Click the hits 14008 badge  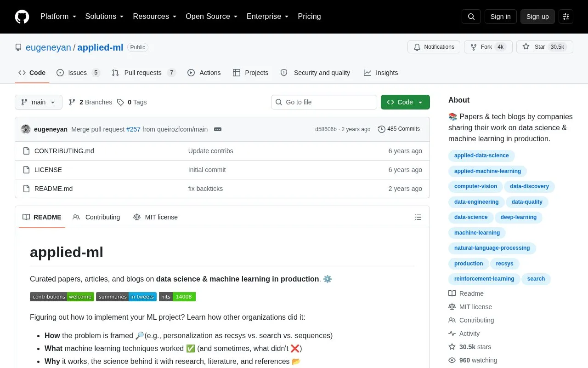pos(177,297)
